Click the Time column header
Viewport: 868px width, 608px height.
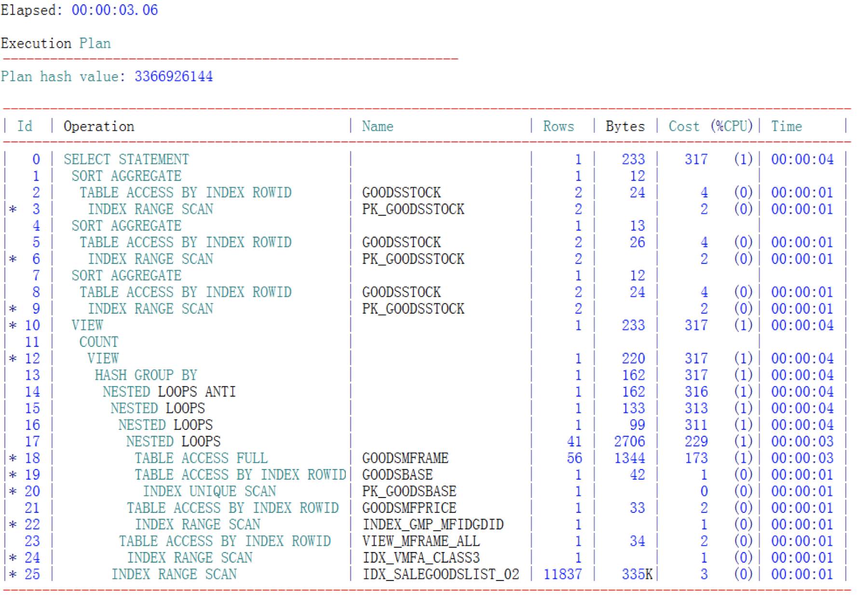787,126
